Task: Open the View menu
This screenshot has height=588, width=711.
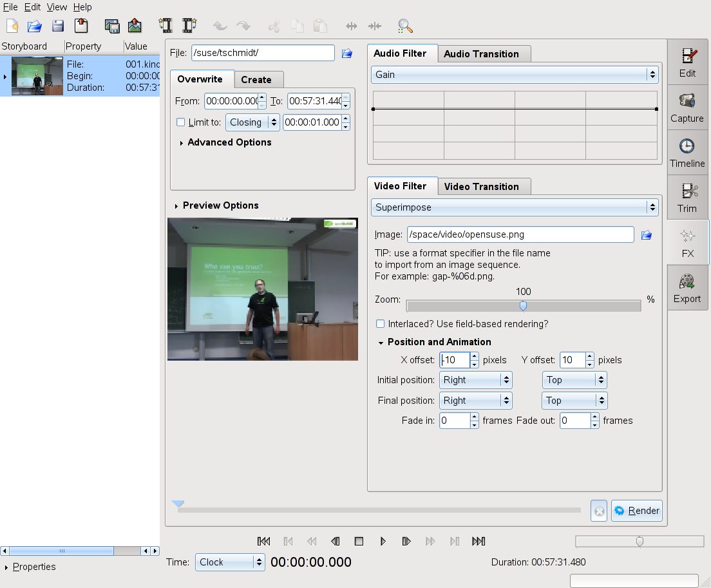Action: click(57, 7)
